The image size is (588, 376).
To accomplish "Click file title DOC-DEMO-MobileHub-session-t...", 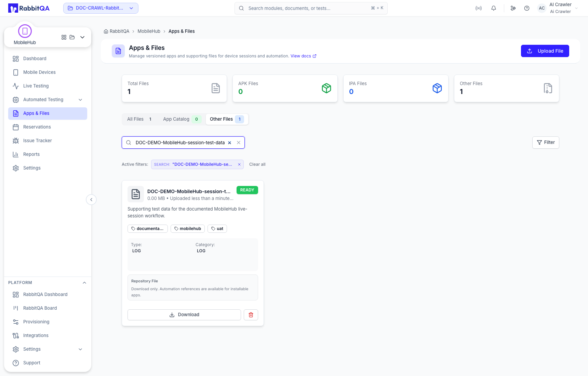I will point(189,191).
